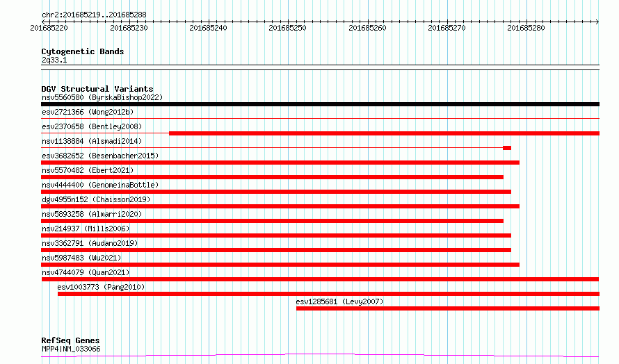Open the esv1285681 (Levy2007) label
Image resolution: width=619 pixels, height=364 pixels.
tap(339, 301)
